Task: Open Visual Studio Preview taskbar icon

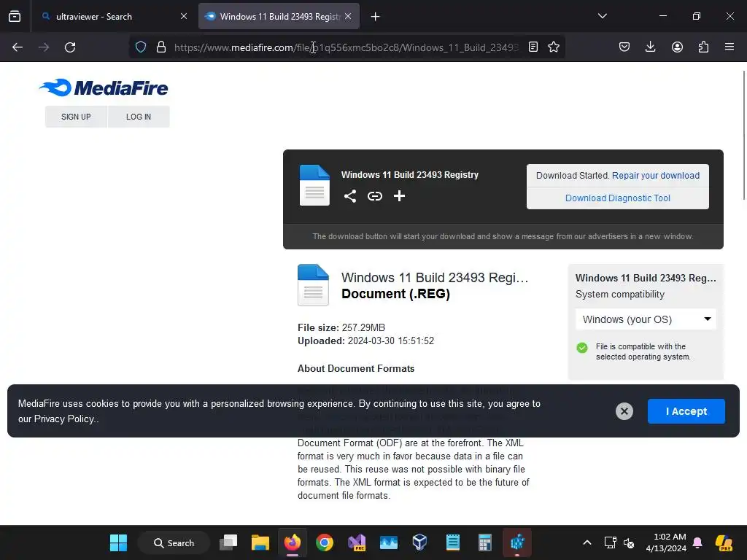Action: (x=356, y=542)
